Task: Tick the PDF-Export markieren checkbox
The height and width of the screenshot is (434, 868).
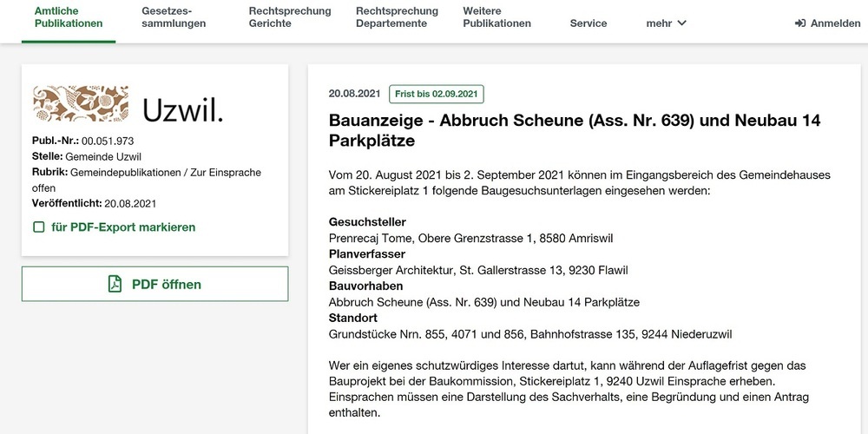Action: (x=38, y=227)
